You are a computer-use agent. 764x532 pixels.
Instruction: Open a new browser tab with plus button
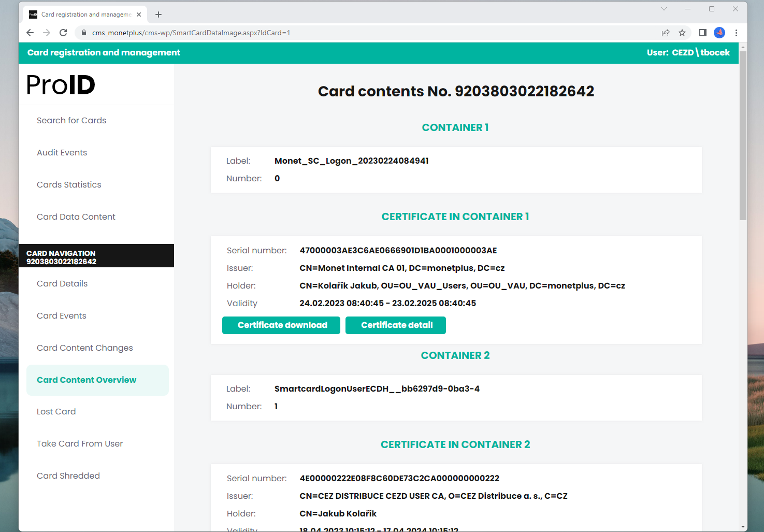point(158,14)
